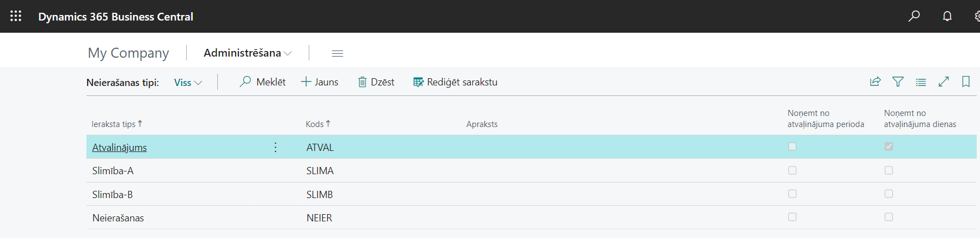This screenshot has height=238, width=980.
Task: Tick period checkbox for Neierašanas row
Action: click(x=792, y=217)
